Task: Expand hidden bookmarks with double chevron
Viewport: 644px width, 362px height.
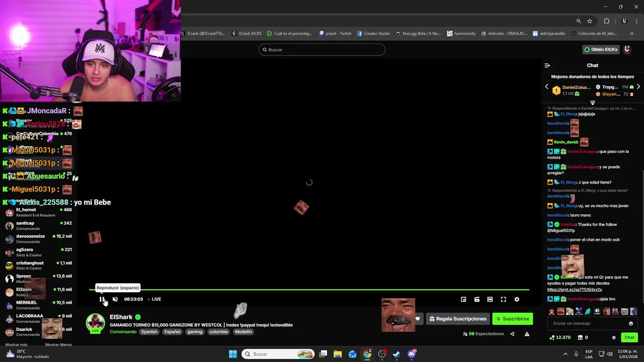Action: 631,34
